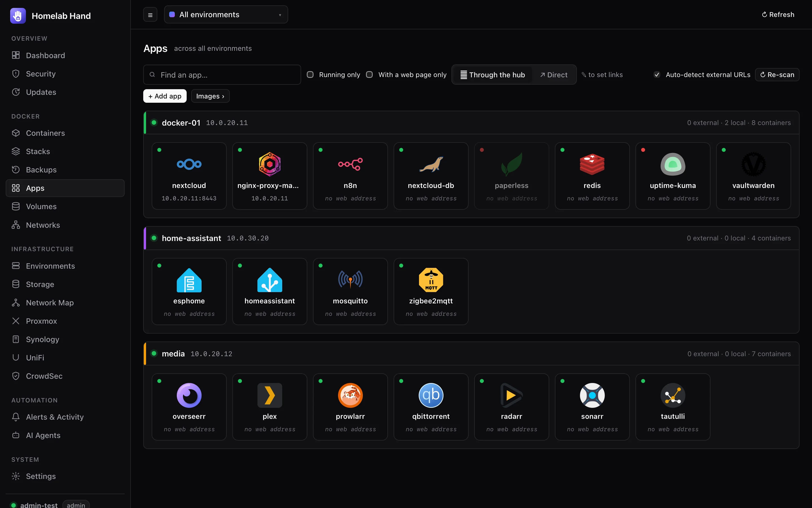Select the vaultwarden icon
812x508 pixels.
(x=753, y=164)
